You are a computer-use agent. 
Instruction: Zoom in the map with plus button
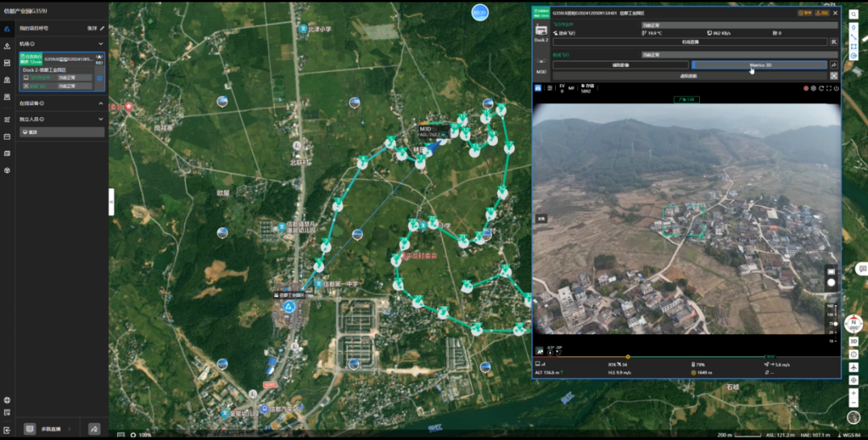point(853,393)
